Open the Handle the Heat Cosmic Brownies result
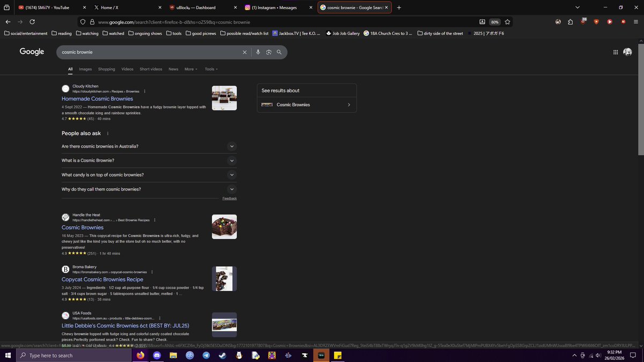Screen dimensions: 644x362 (x=83, y=227)
